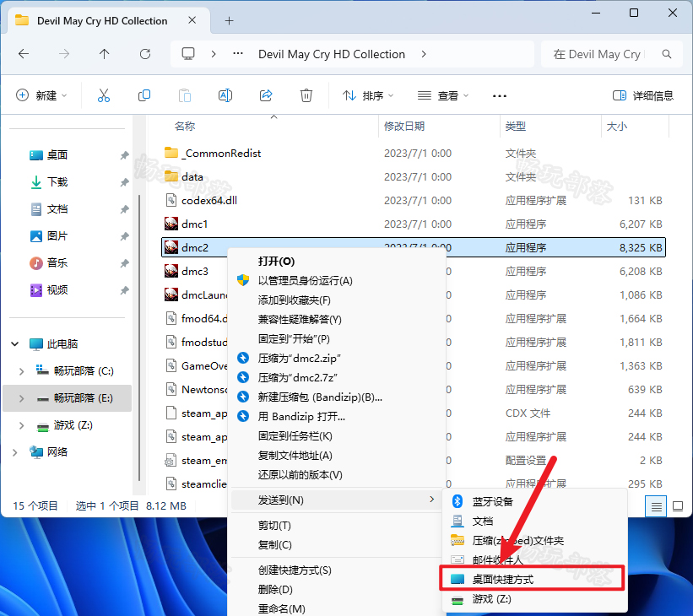Screen dimensions: 693x616
Task: Open the 发送到(N) submenu
Action: coord(337,500)
